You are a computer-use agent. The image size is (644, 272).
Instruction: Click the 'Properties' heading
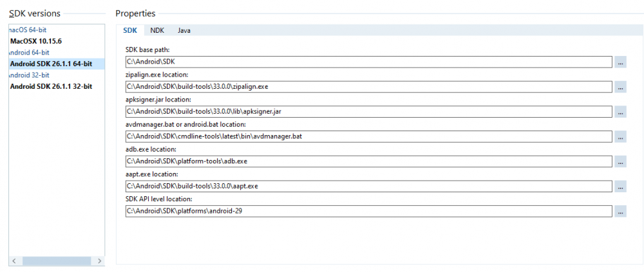tap(135, 14)
